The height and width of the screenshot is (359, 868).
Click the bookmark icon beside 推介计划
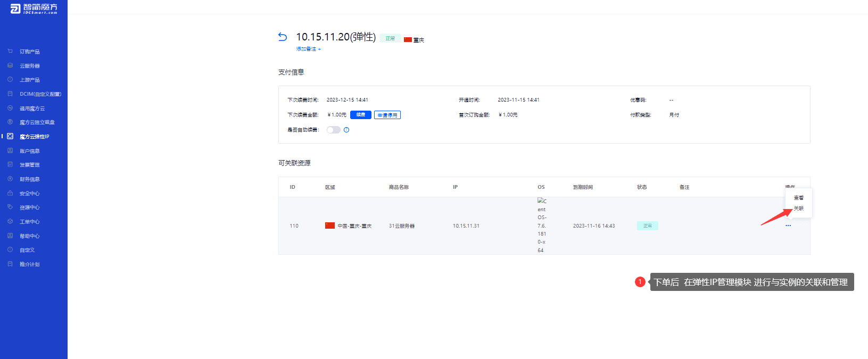point(10,264)
